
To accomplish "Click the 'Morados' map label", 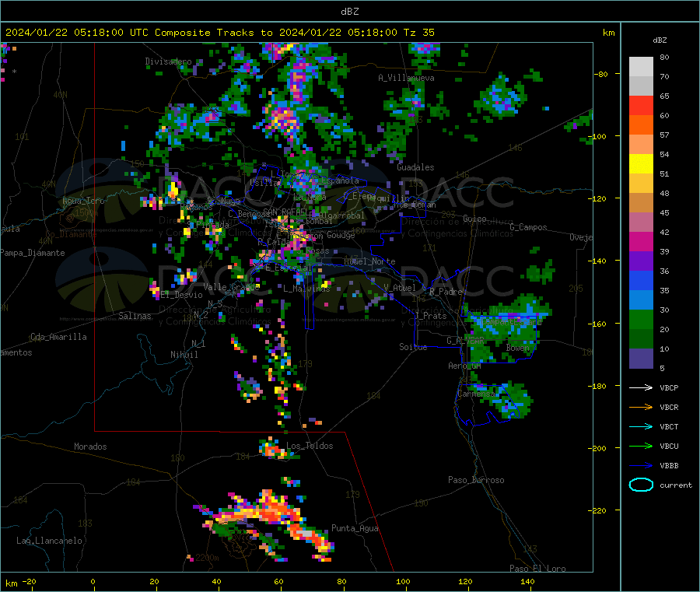I will point(90,447).
